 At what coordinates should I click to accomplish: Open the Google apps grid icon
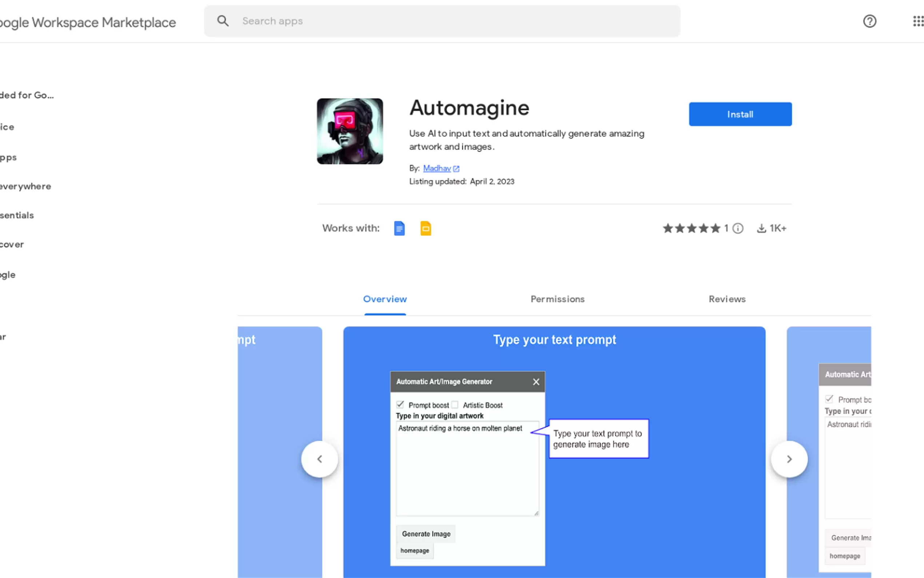[917, 21]
